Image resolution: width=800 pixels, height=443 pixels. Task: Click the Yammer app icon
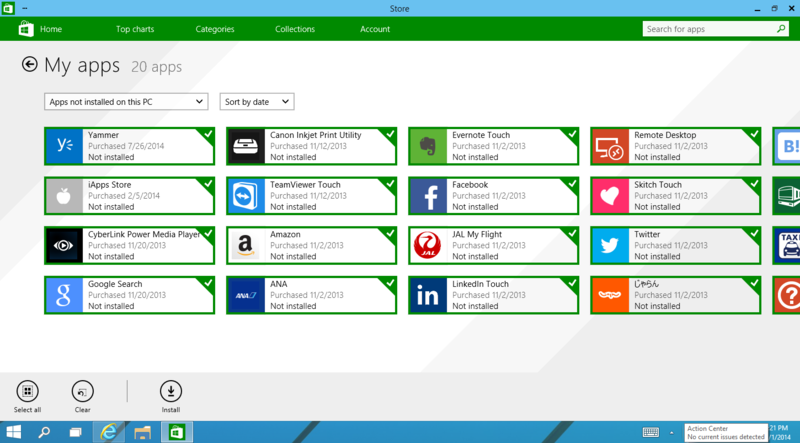point(64,146)
